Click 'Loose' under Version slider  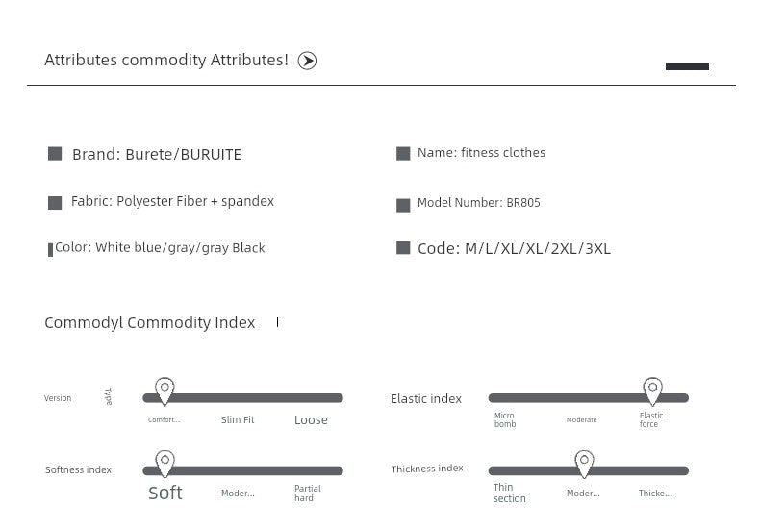[311, 420]
